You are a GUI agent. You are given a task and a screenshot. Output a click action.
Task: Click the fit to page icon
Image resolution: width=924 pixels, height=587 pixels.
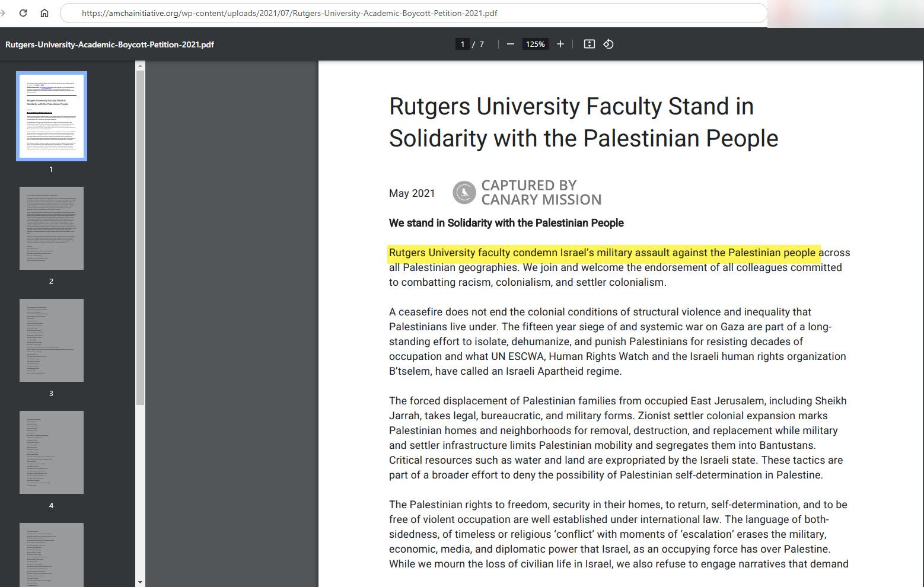tap(589, 44)
